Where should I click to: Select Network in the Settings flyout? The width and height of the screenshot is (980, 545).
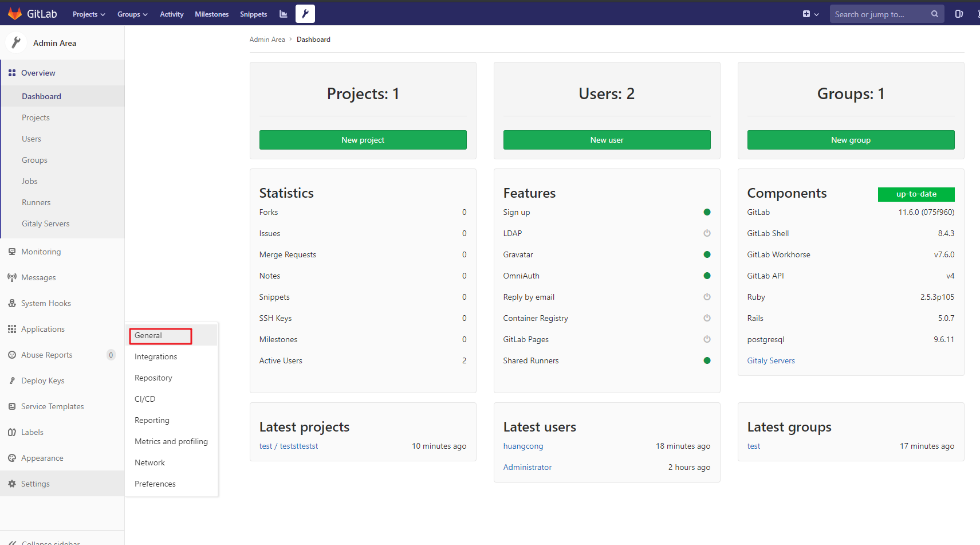click(x=171, y=462)
